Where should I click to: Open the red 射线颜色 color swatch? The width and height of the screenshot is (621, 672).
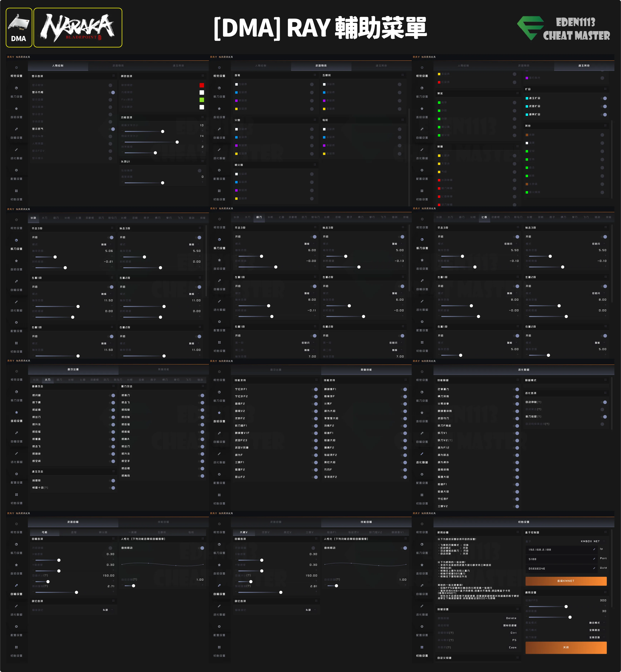click(202, 85)
